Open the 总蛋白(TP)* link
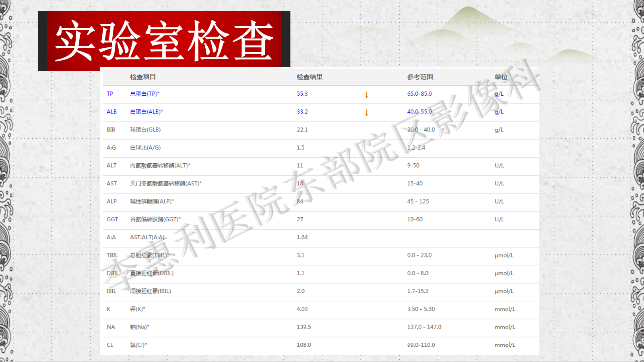Viewport: 644px width, 362px height. tap(144, 94)
